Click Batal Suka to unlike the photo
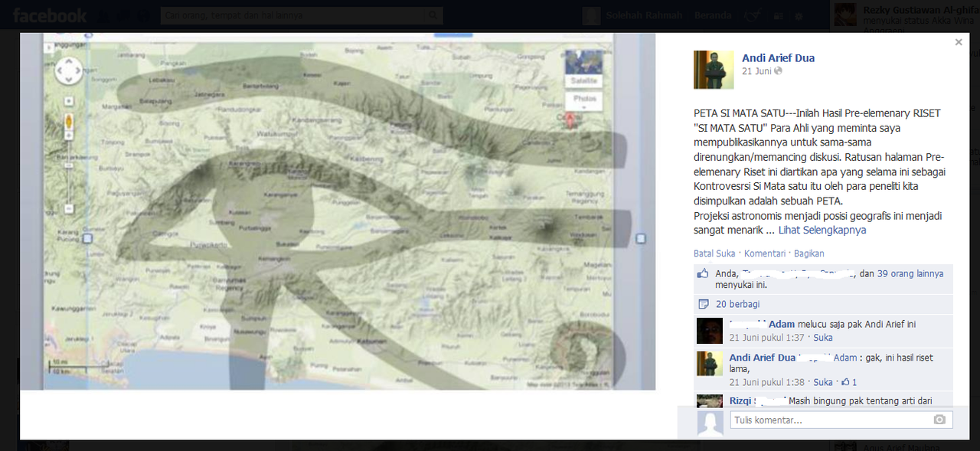980x451 pixels. tap(714, 253)
